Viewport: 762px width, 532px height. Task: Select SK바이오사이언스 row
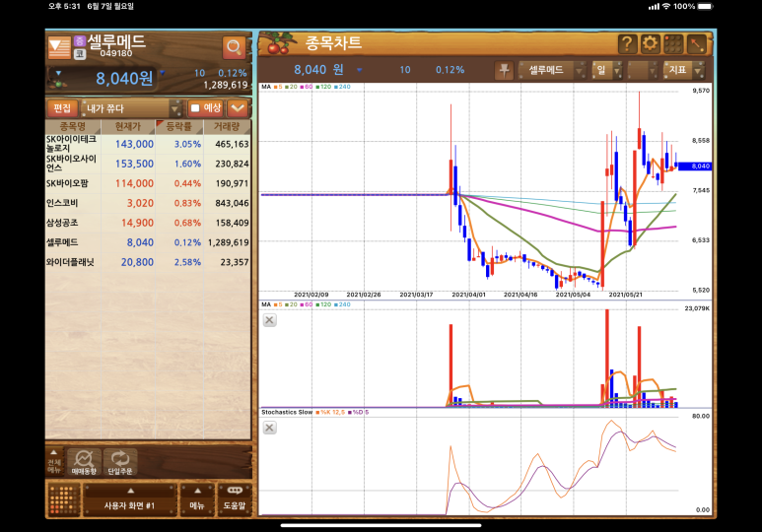point(148,164)
